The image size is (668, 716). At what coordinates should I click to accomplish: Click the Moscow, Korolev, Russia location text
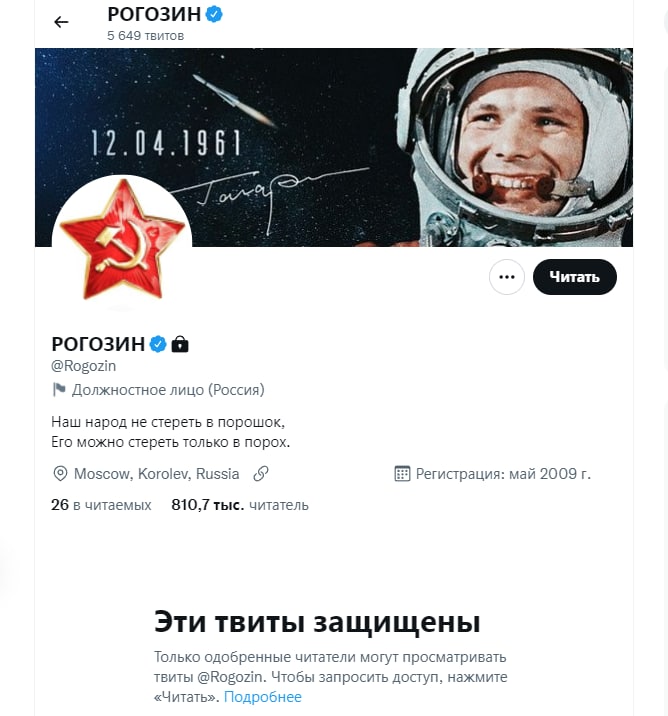pos(157,474)
